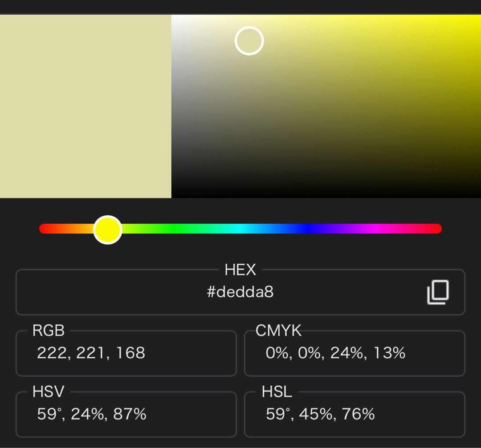Pick blue on the hue slider
This screenshot has width=481, height=448.
point(307,229)
